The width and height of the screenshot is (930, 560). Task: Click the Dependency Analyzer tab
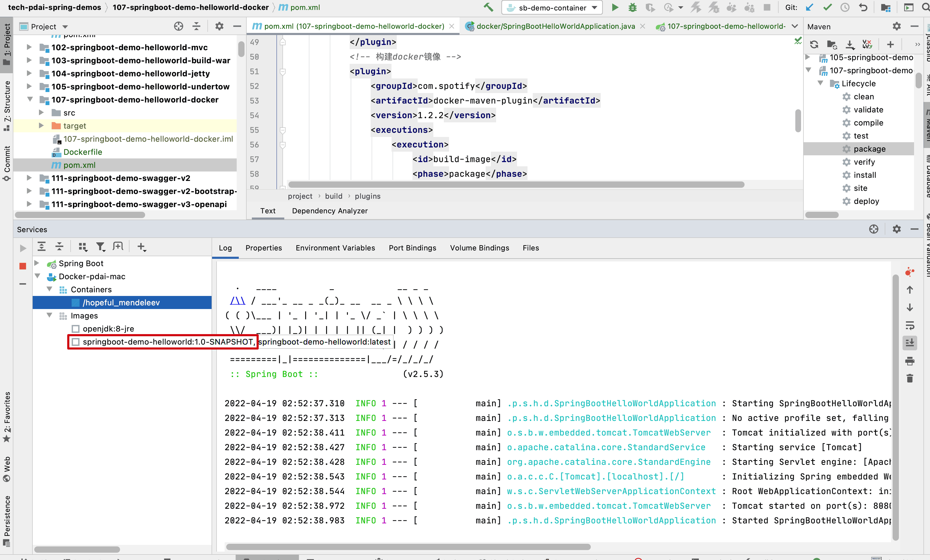[x=330, y=210]
